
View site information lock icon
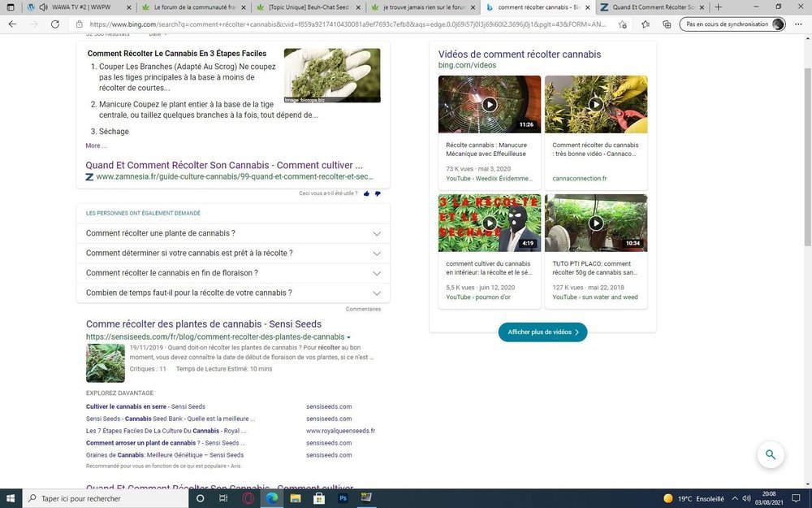(80, 24)
